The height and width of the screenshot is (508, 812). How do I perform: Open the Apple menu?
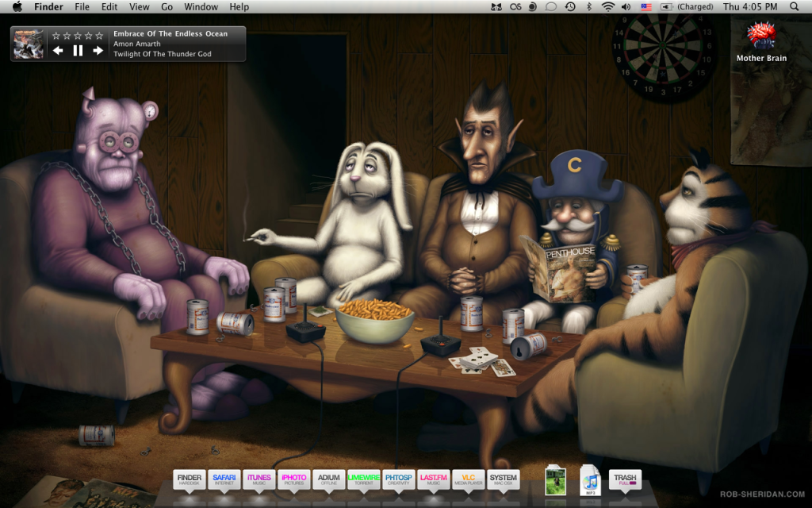[17, 6]
